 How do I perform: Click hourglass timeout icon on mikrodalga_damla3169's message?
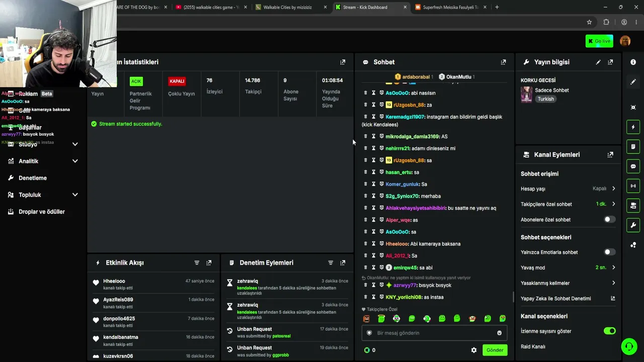click(x=373, y=136)
